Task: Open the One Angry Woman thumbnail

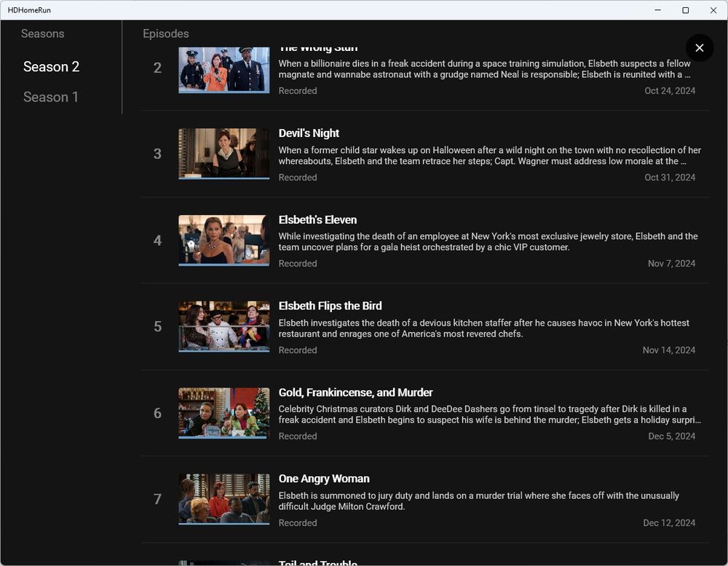Action: coord(223,500)
